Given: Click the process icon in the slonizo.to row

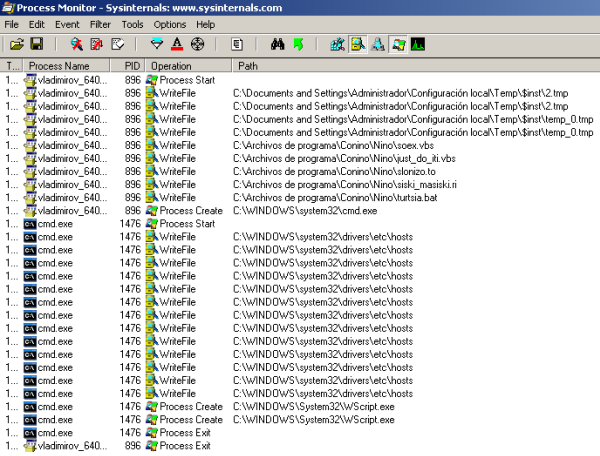Looking at the screenshot, I should pos(30,171).
